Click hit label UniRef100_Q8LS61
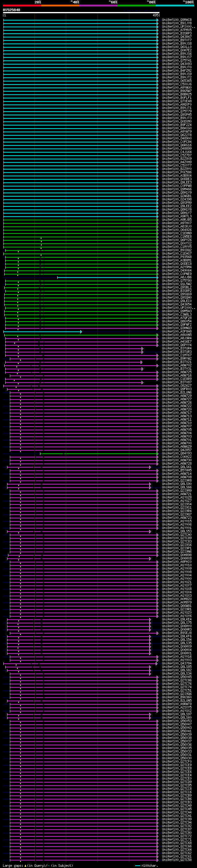Viewport: 197px width, 868px height. (x=177, y=467)
